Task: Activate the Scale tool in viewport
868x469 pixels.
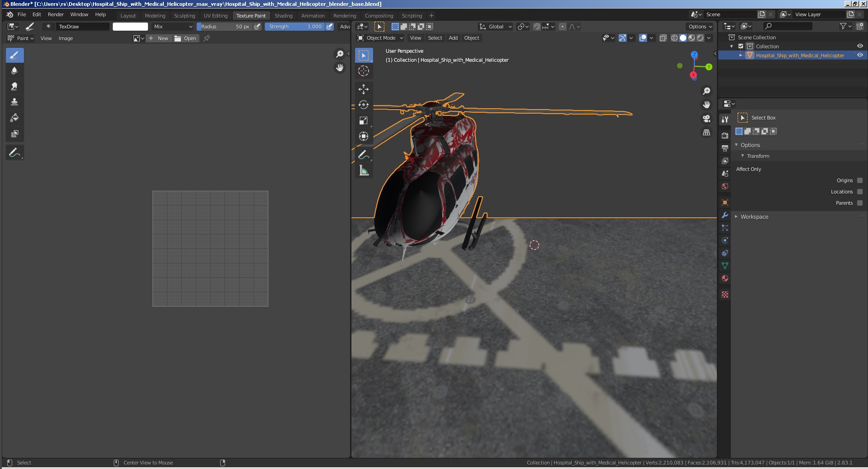Action: pyautogui.click(x=364, y=120)
